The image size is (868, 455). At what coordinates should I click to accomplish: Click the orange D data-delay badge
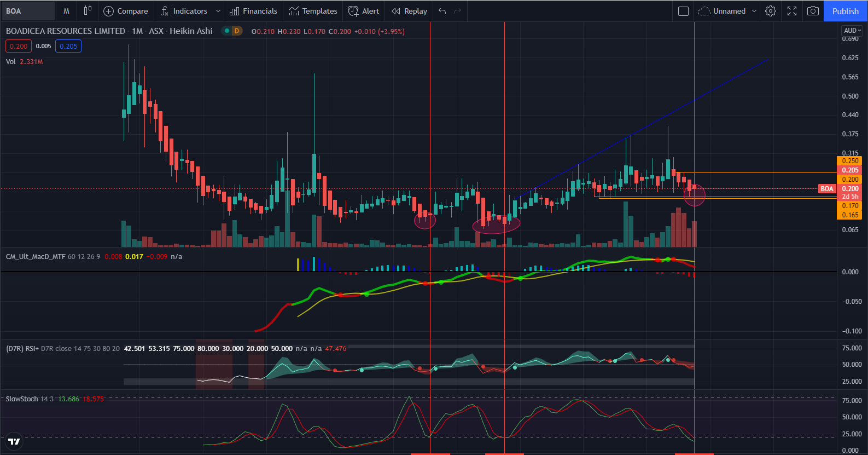click(x=237, y=31)
